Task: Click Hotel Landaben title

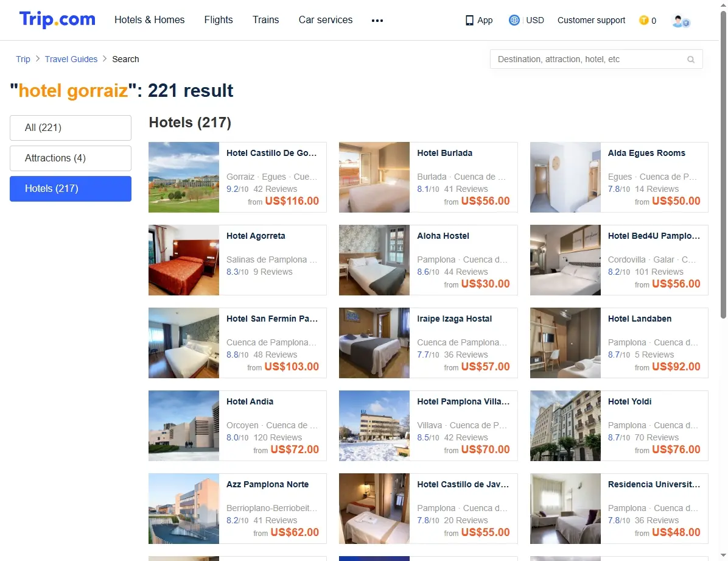Action: (639, 319)
